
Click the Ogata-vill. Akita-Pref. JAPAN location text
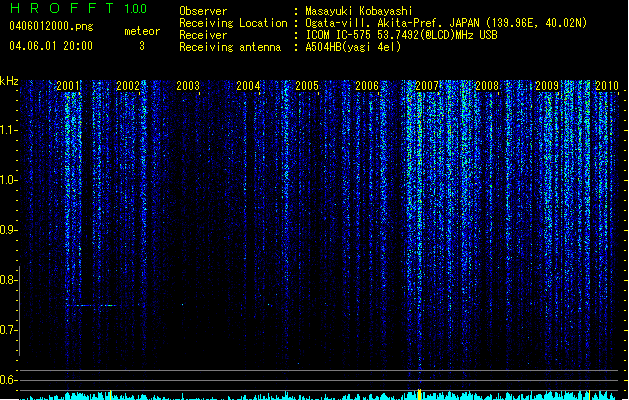click(446, 23)
